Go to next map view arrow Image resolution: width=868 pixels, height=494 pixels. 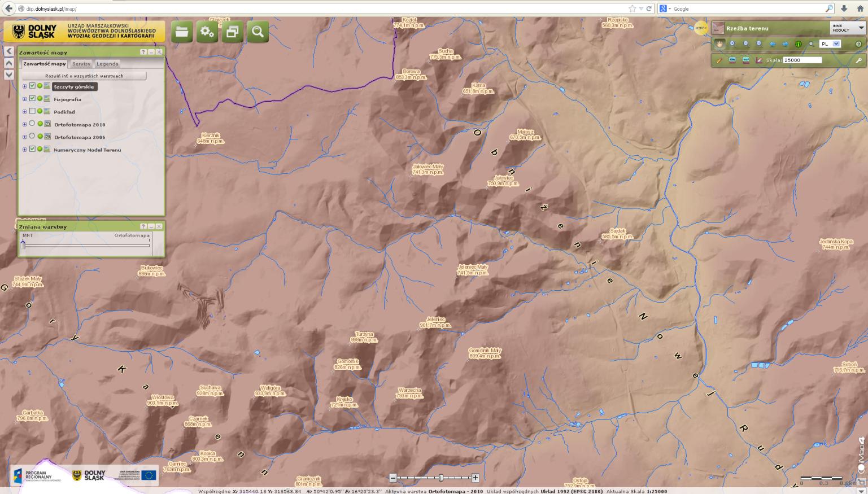click(785, 44)
